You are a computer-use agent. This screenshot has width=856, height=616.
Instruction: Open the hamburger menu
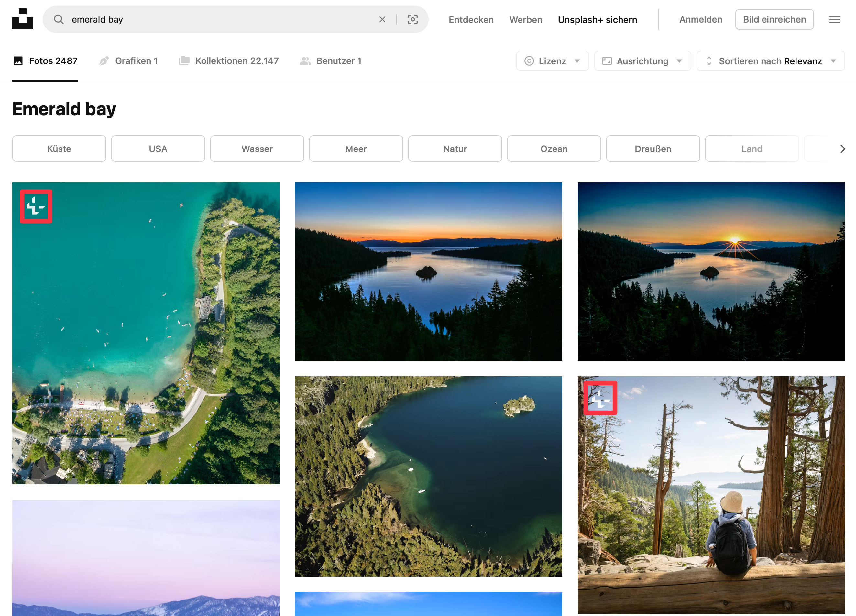835,20
